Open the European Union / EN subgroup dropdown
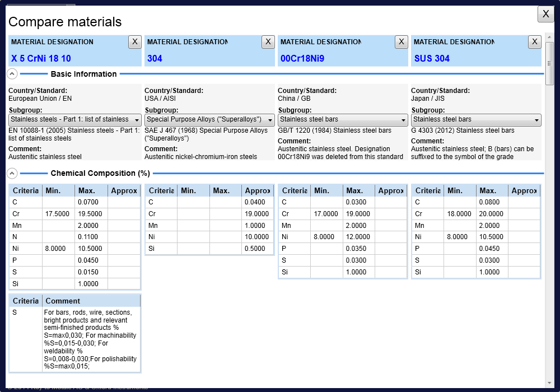 (74, 120)
